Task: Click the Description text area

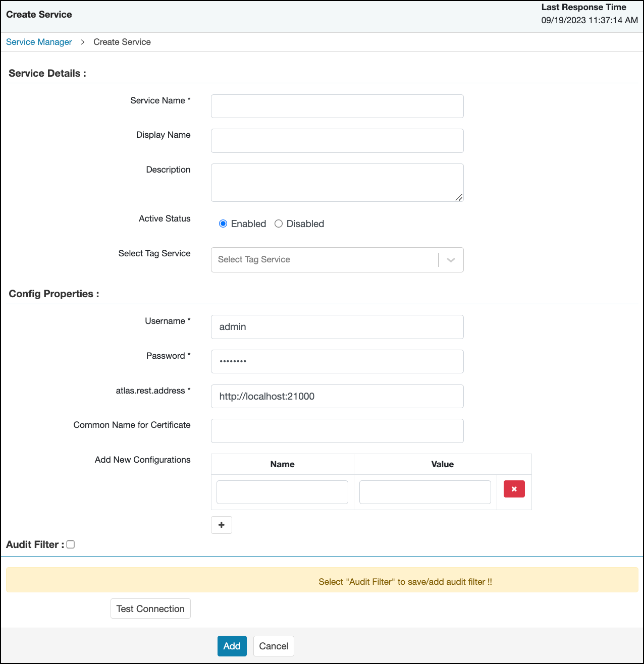Action: click(337, 182)
